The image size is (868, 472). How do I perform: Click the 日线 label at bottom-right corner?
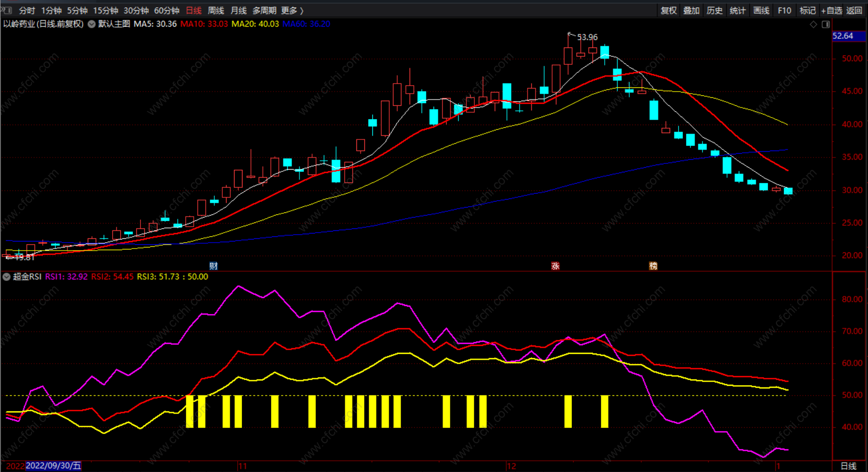(x=848, y=466)
